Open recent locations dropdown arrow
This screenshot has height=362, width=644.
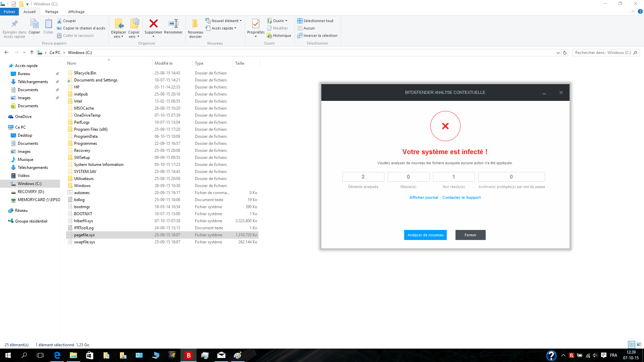(24, 53)
